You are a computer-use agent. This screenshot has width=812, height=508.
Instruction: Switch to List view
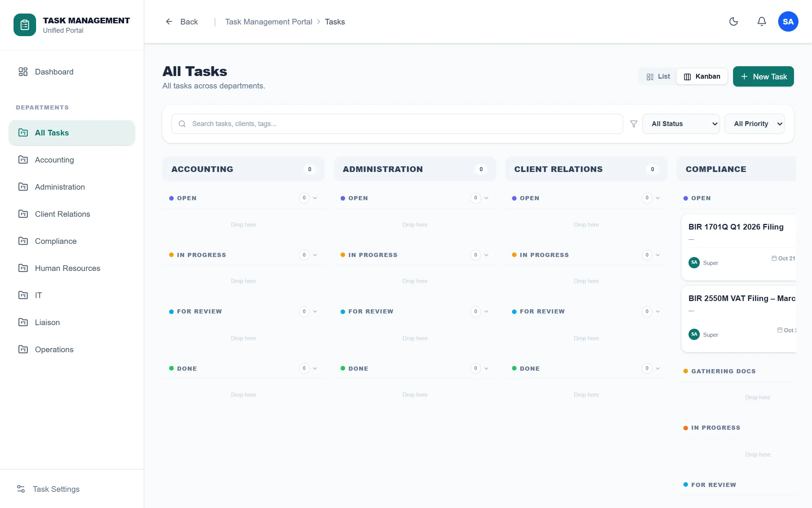tap(658, 76)
